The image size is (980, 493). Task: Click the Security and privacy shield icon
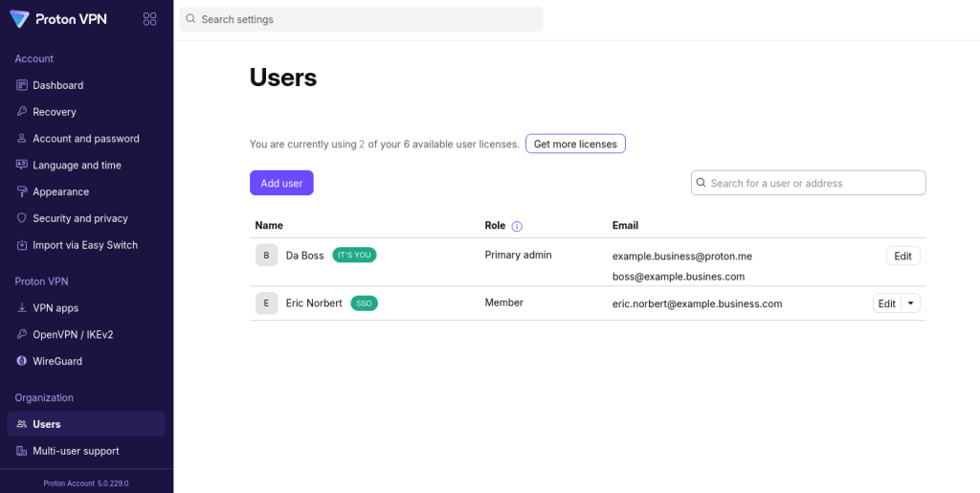pyautogui.click(x=22, y=218)
